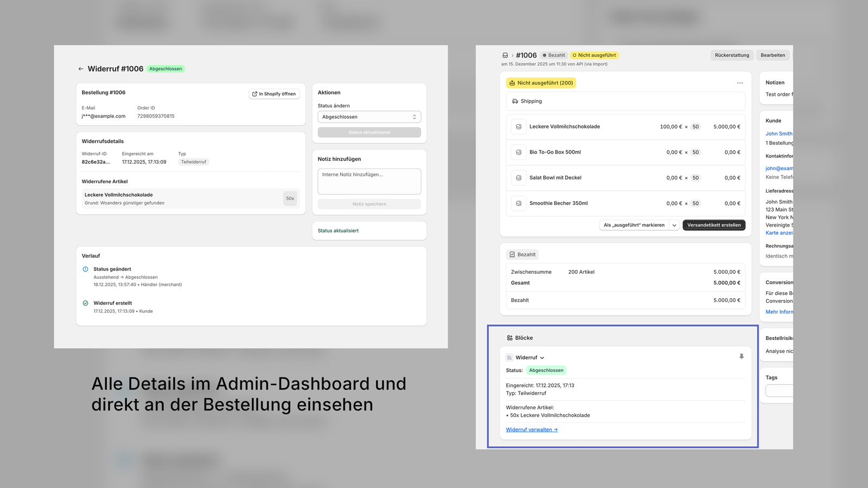Select the Shipping truck icon
Screen dimensions: 868x488
coord(514,101)
